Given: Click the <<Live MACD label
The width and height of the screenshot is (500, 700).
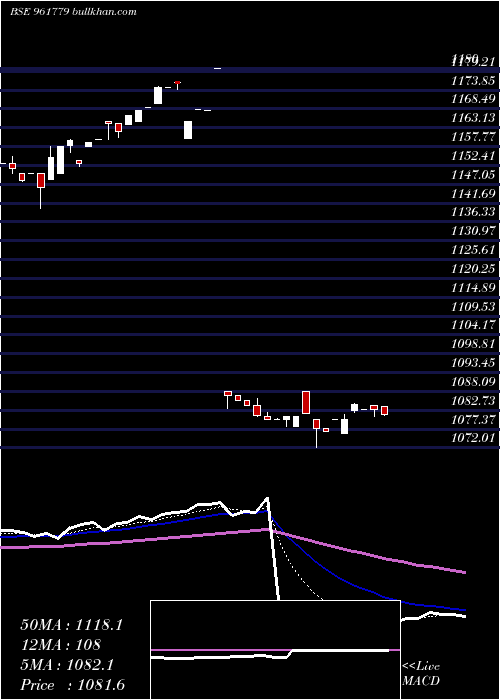Looking at the screenshot, I should tap(421, 674).
